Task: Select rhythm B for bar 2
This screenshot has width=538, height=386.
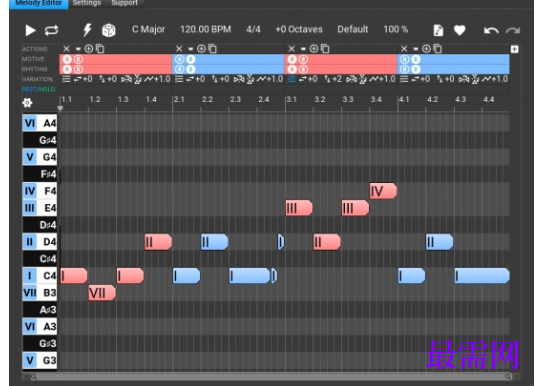Action: (x=191, y=69)
